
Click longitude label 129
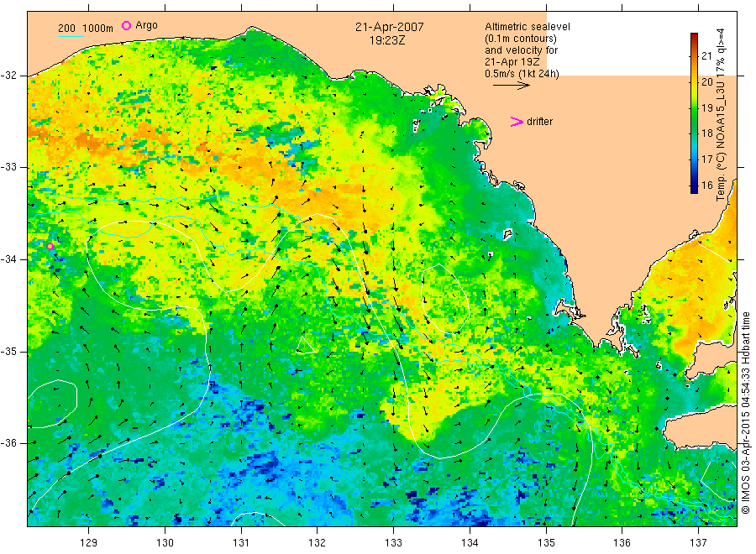89,543
